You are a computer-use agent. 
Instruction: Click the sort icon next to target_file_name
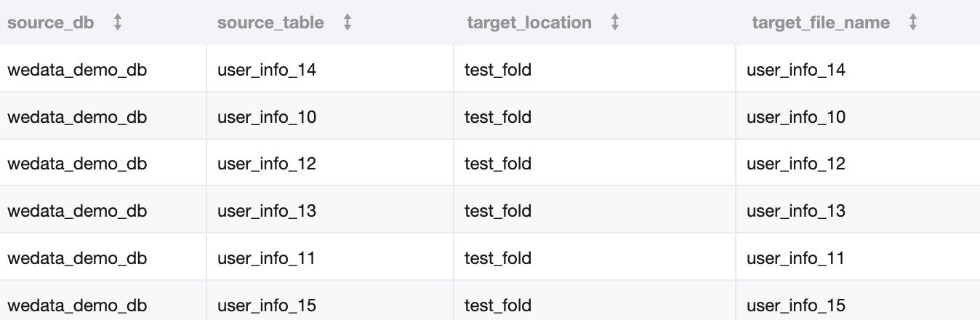click(x=913, y=23)
